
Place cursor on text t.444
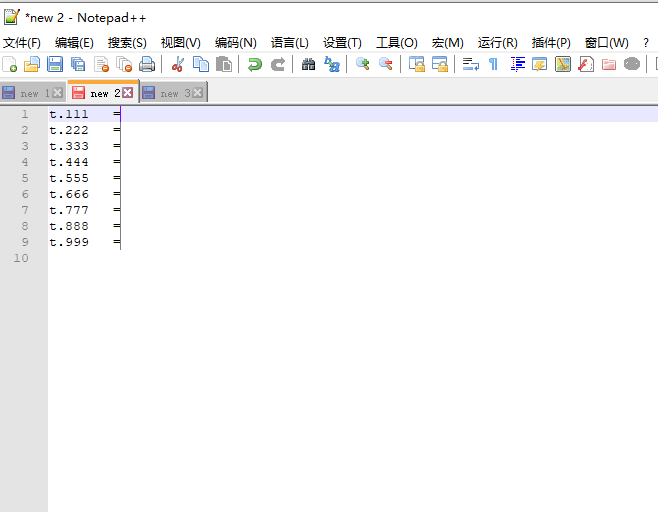click(69, 162)
